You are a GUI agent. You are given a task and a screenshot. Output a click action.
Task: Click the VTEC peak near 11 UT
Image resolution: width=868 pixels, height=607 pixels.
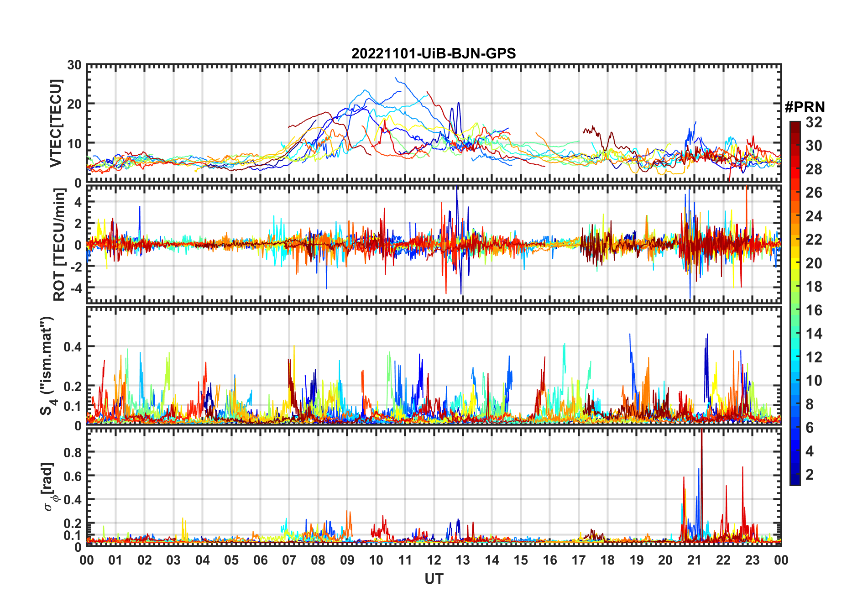pyautogui.click(x=397, y=78)
